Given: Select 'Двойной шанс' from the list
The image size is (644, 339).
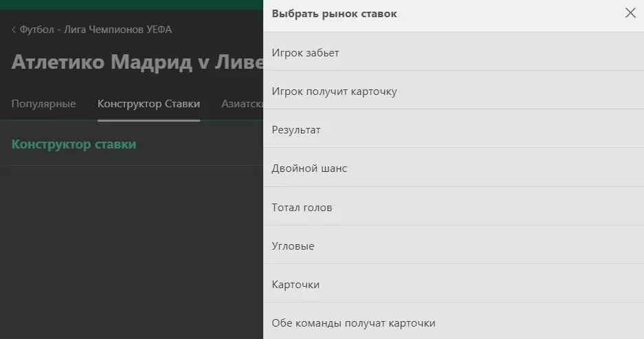Looking at the screenshot, I should (454, 167).
